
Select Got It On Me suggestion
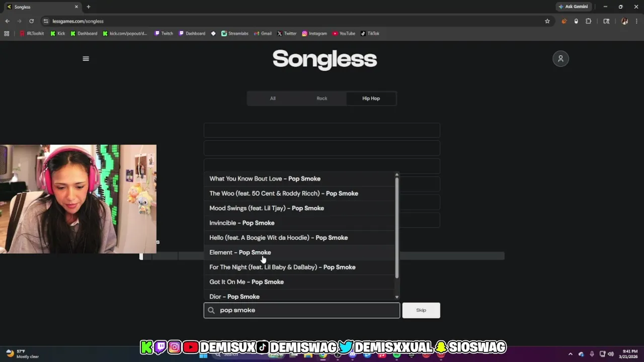(x=299, y=282)
